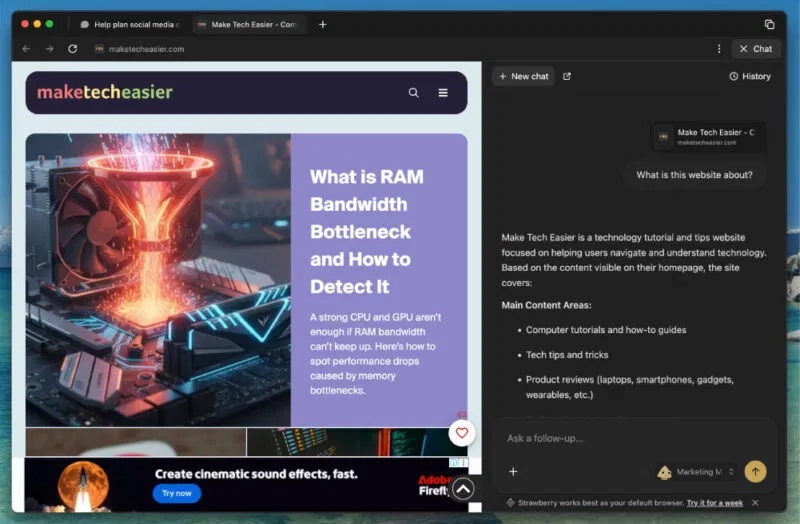Expand the site hamburger menu

(443, 93)
